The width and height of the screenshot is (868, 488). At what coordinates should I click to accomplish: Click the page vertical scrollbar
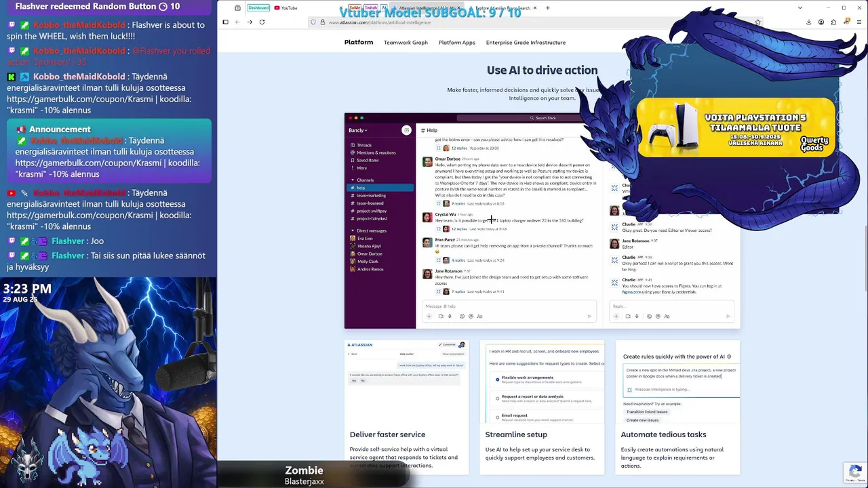tap(865, 258)
